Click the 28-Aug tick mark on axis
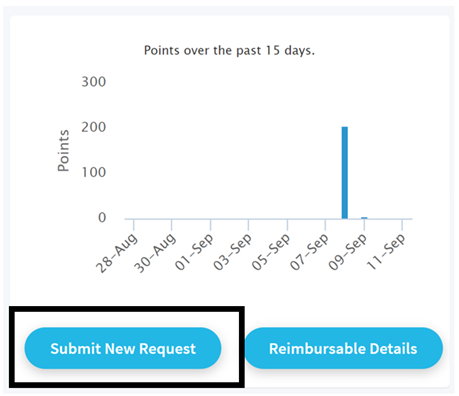Screen dimensions: 459x396 pyautogui.click(x=134, y=225)
